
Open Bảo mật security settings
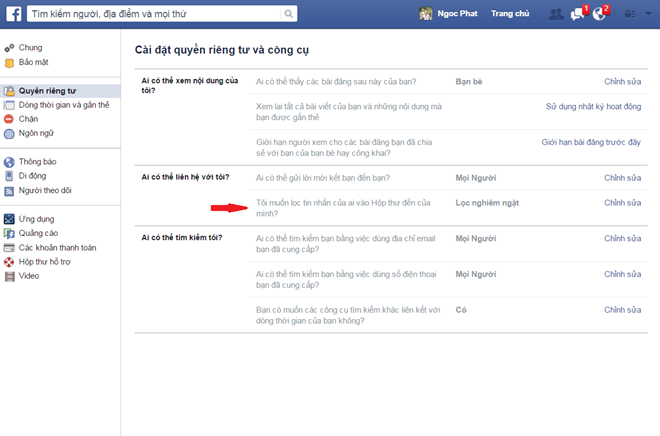pos(33,62)
